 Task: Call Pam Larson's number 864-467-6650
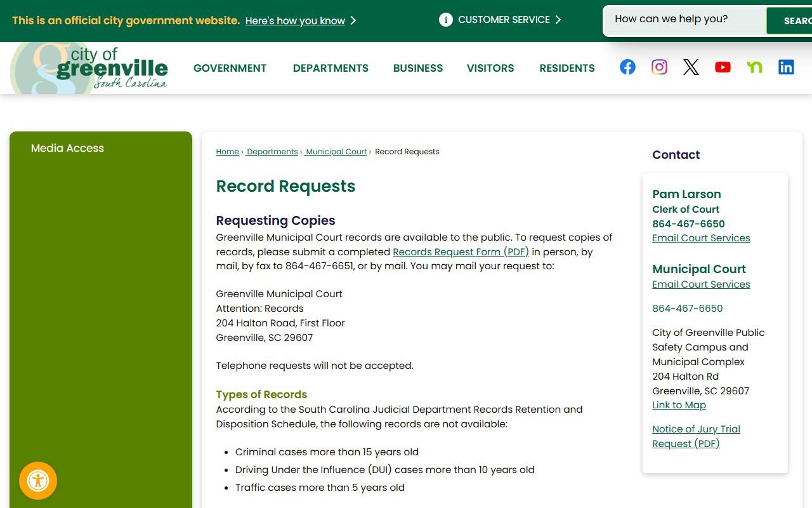688,224
